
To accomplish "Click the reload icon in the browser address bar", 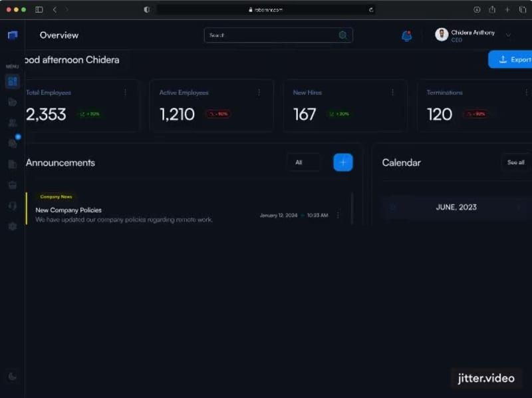I will pyautogui.click(x=371, y=9).
